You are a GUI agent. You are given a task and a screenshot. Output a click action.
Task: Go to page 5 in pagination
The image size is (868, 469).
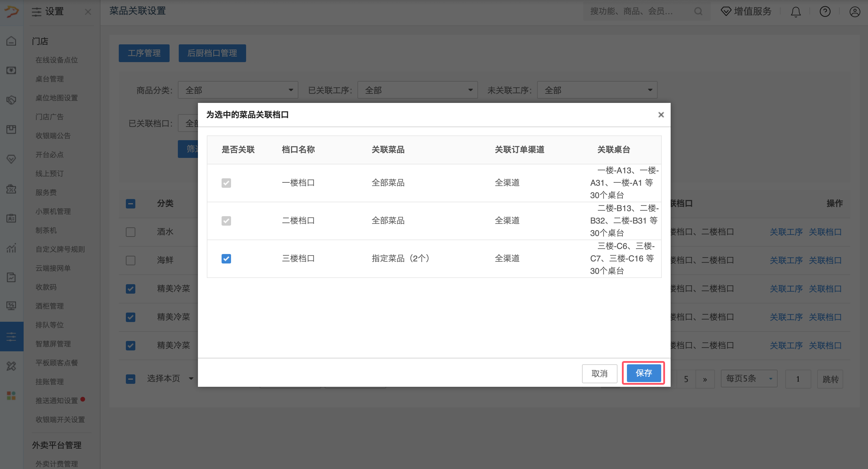(x=686, y=379)
